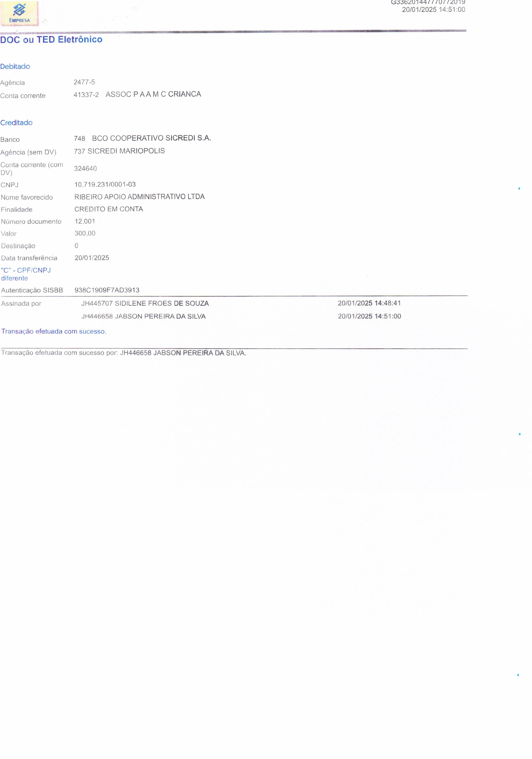
Task: Click agency 737 SICREDI MARIOPOLIS
Action: [x=119, y=151]
